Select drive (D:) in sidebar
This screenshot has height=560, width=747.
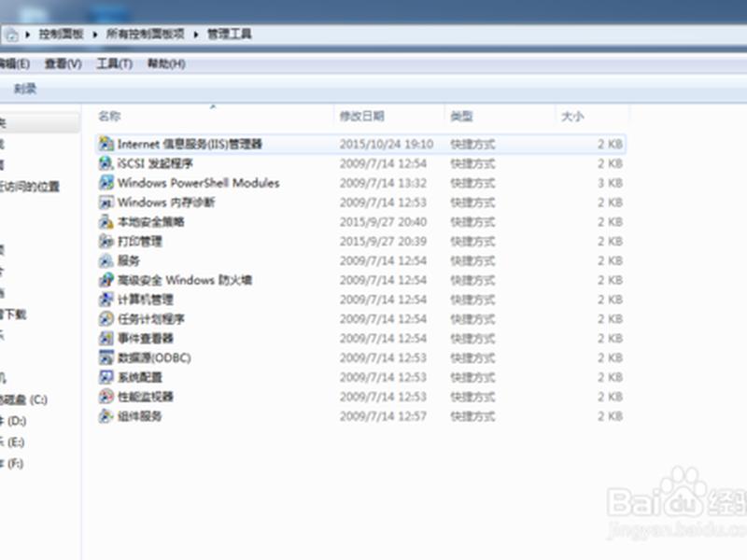[13, 421]
